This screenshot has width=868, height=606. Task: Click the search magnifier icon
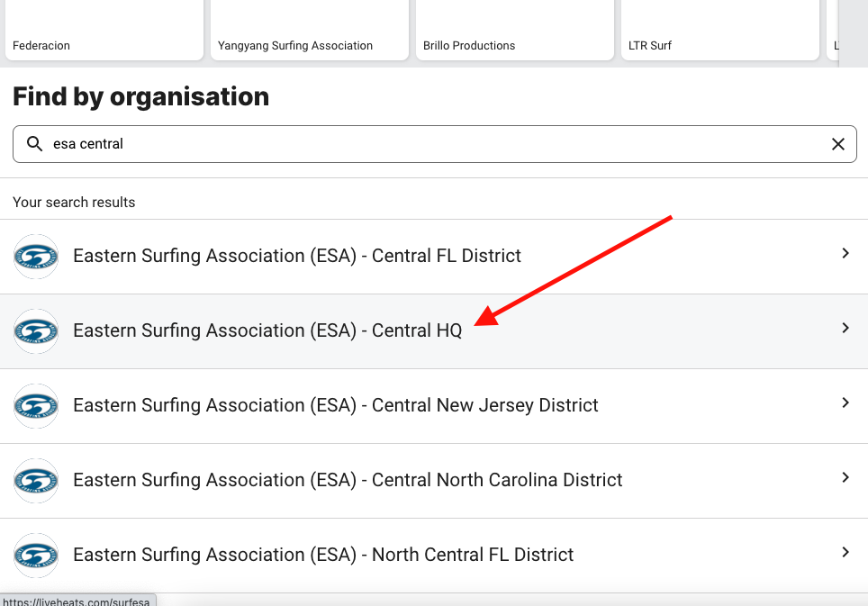click(x=35, y=144)
